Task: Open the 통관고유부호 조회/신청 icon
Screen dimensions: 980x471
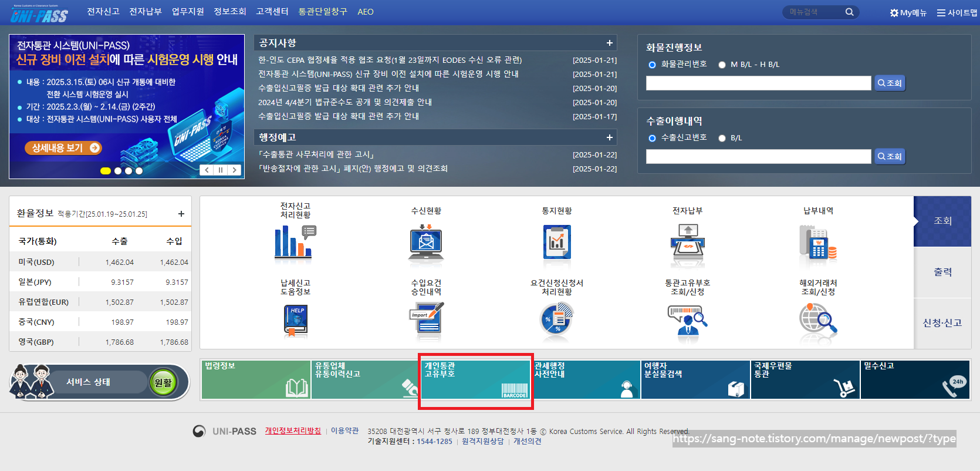Action: [x=687, y=321]
